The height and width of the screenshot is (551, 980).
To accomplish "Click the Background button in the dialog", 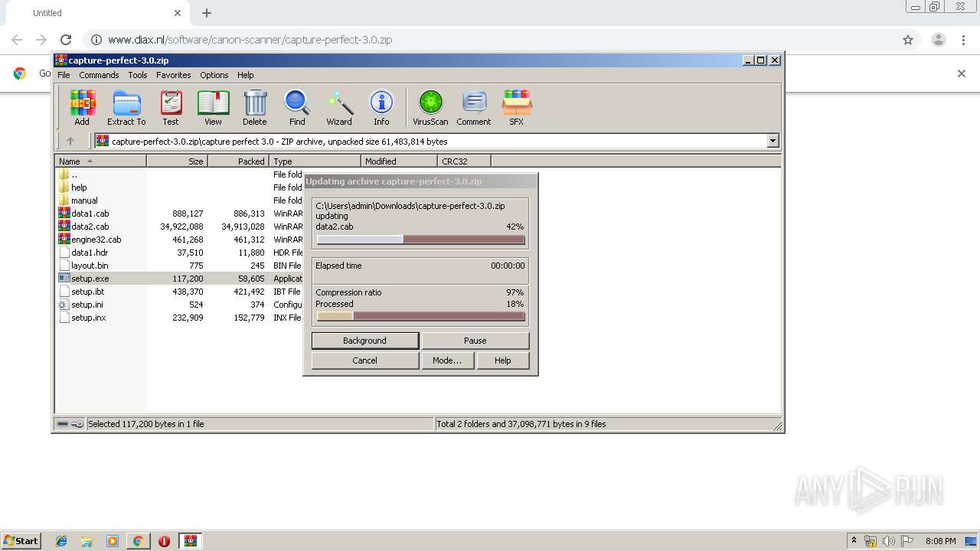I will click(x=364, y=341).
